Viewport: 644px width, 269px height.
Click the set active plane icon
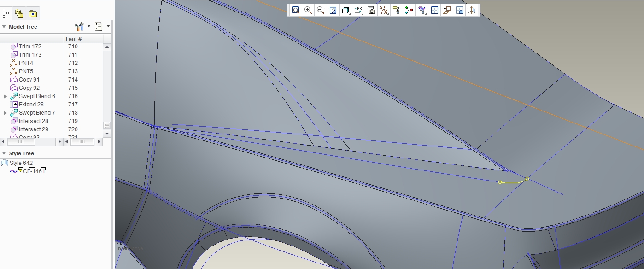coord(446,10)
